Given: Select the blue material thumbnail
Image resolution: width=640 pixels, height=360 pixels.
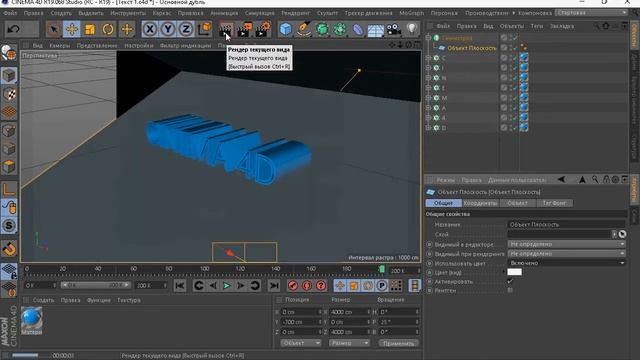Looking at the screenshot, I should [31, 318].
